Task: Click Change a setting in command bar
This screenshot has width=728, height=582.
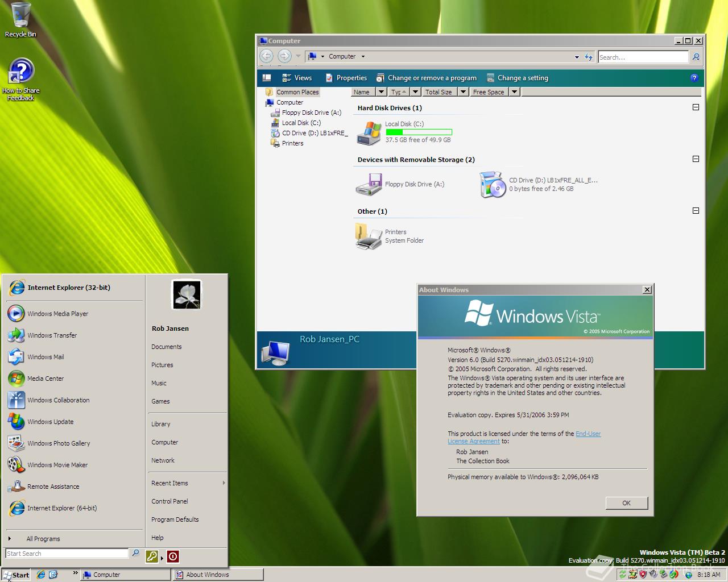Action: (x=517, y=78)
